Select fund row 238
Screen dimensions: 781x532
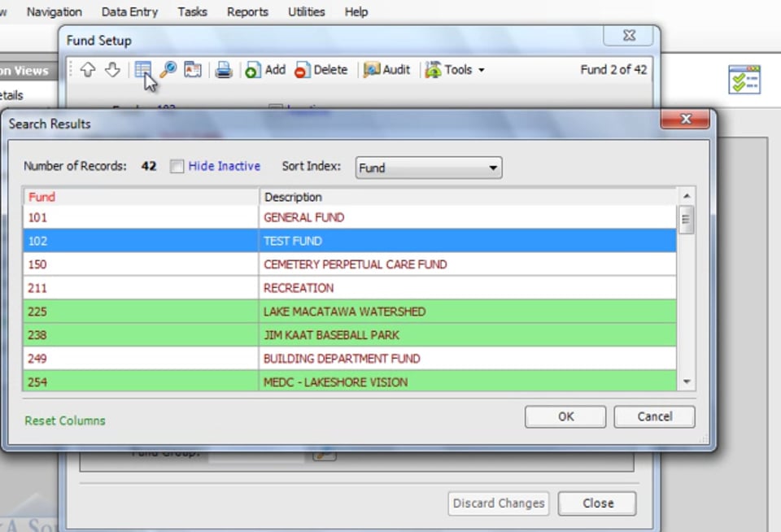(x=141, y=335)
